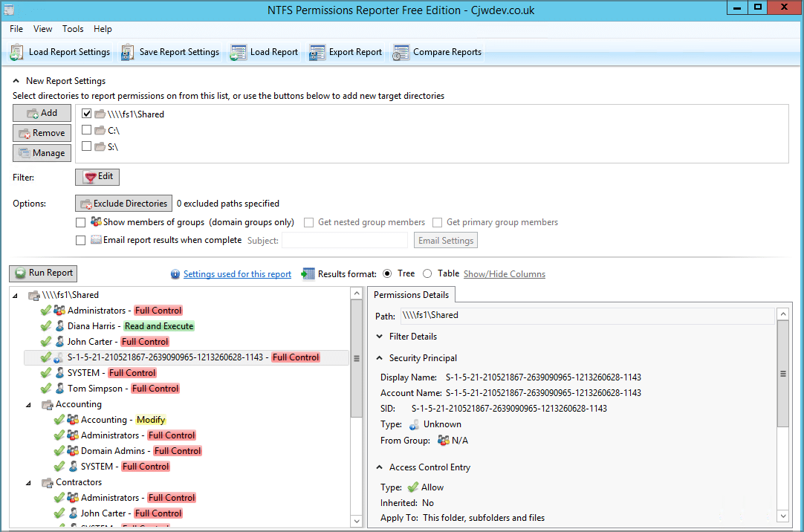Click the Email Settings button
This screenshot has width=804, height=532.
tap(446, 241)
